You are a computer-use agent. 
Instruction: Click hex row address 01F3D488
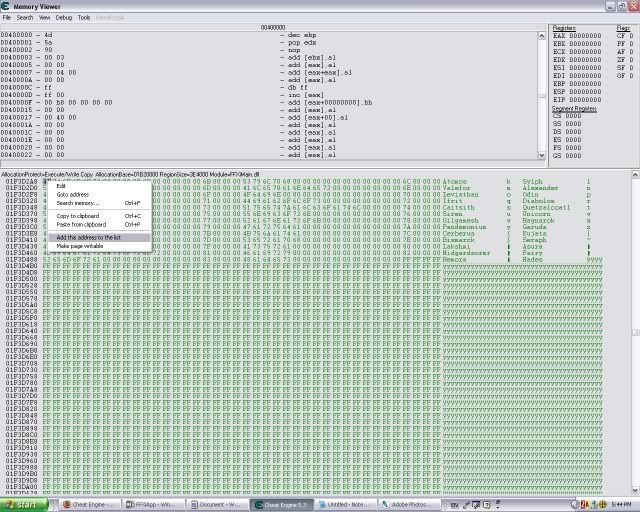[x=22, y=259]
